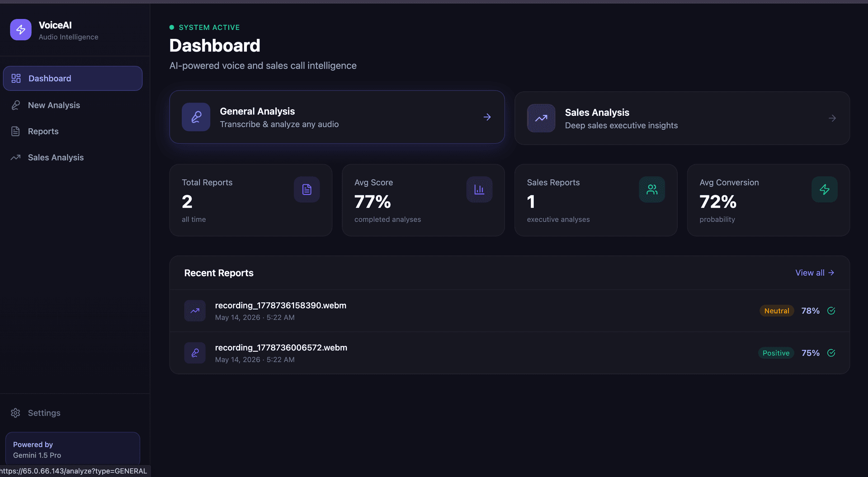Click the 'Deep sales executive insights' subtitle
Screen dimensions: 868x477
[621, 125]
